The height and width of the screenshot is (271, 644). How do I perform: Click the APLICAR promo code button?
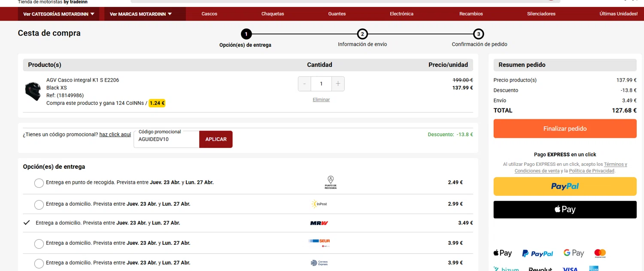point(216,140)
